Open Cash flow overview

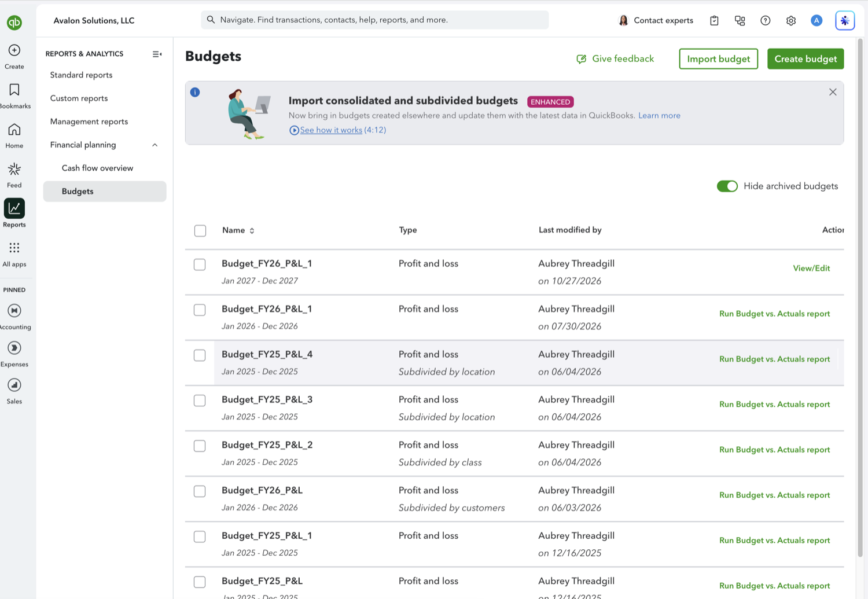[98, 168]
